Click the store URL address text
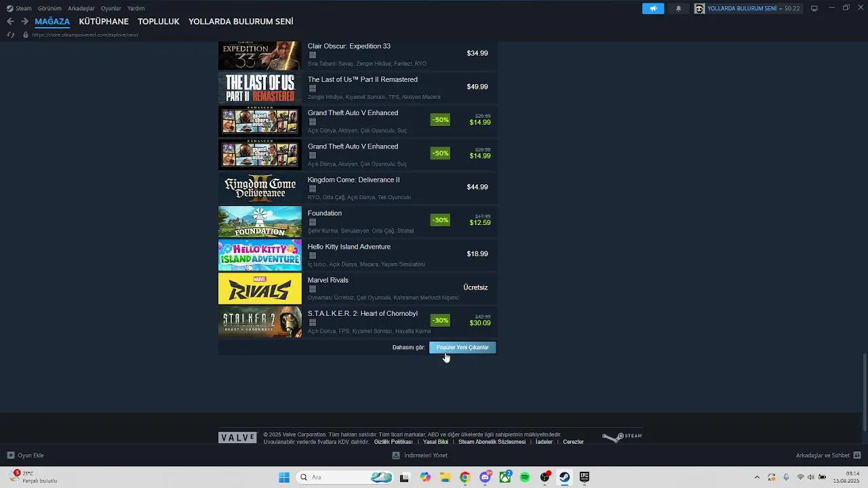Viewport: 868px width, 488px height. pyautogui.click(x=85, y=35)
